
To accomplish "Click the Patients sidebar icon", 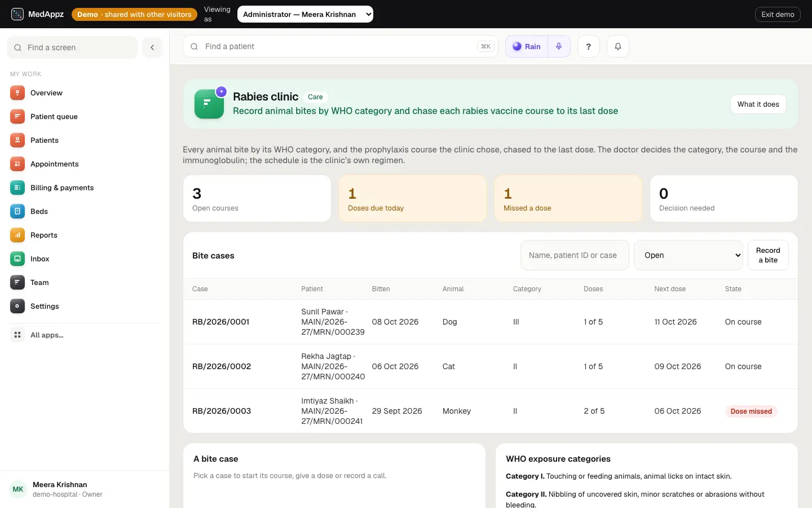I will [17, 141].
